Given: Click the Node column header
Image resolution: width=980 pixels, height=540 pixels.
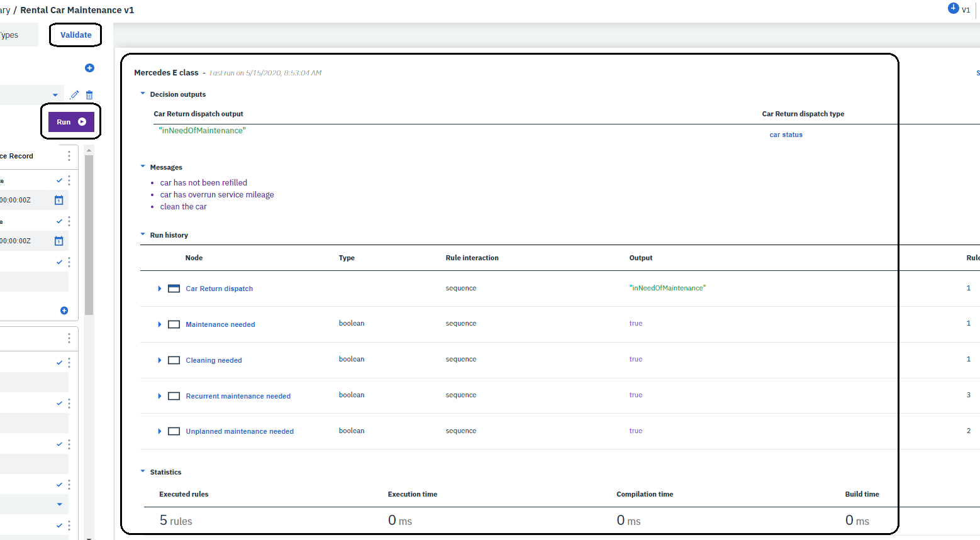Looking at the screenshot, I should (x=194, y=258).
